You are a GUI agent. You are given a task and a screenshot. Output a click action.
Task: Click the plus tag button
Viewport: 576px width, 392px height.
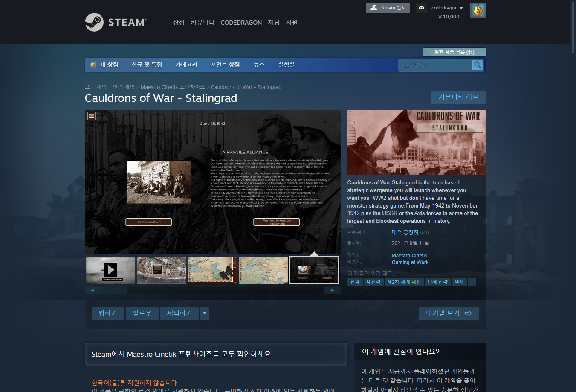pos(472,282)
